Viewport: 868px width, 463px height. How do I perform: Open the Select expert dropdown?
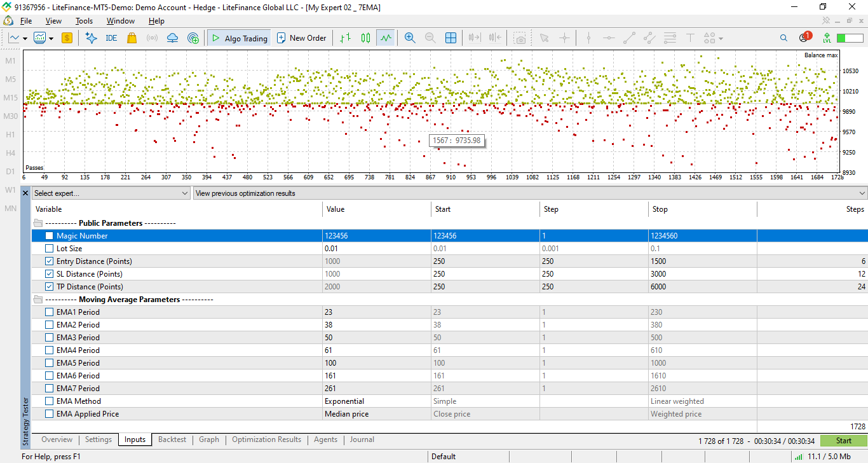(x=111, y=193)
